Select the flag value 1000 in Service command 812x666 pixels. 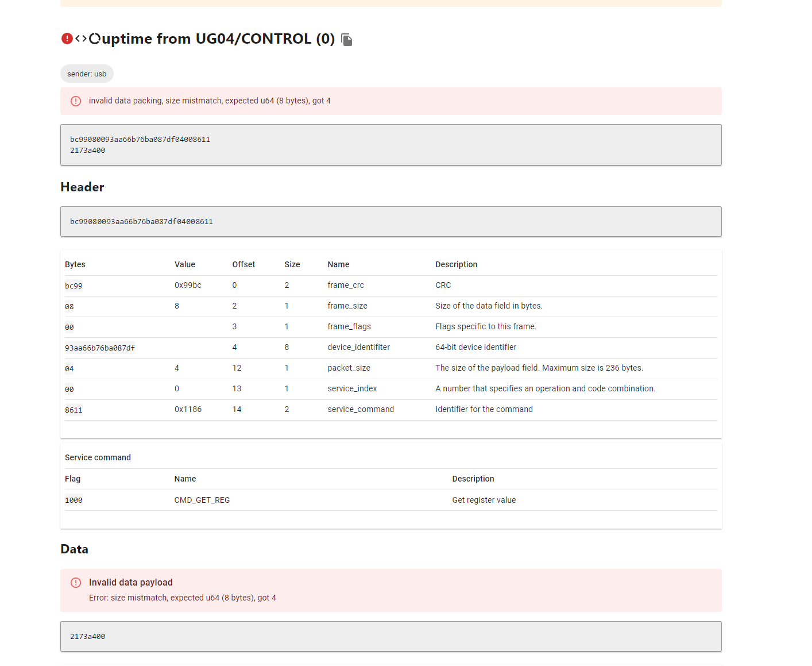pos(74,500)
